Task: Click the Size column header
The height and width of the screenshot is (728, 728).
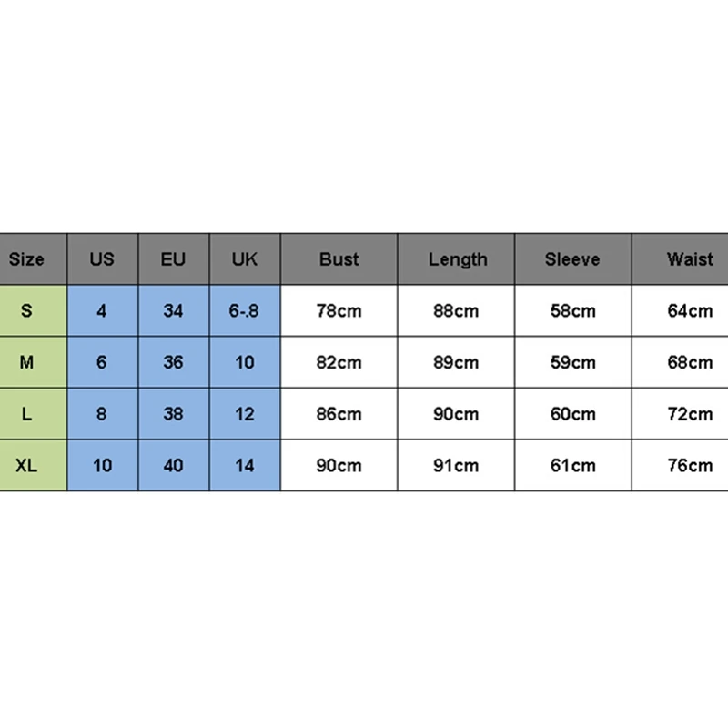Action: 27,259
